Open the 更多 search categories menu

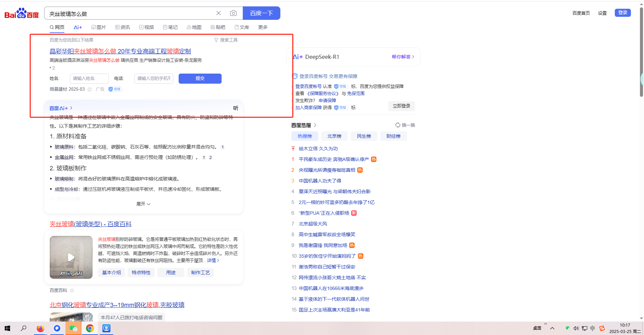263,27
